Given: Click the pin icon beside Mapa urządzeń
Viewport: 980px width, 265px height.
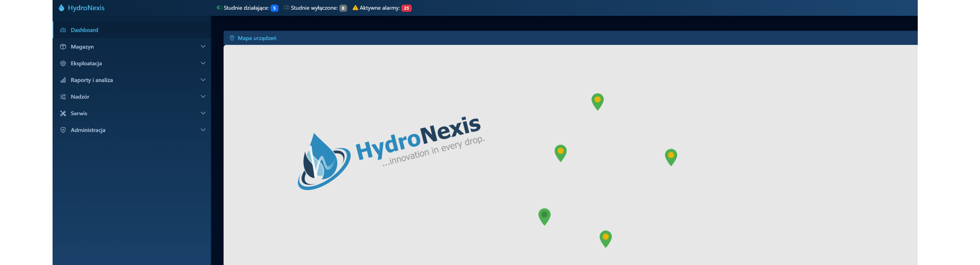Looking at the screenshot, I should (x=232, y=38).
